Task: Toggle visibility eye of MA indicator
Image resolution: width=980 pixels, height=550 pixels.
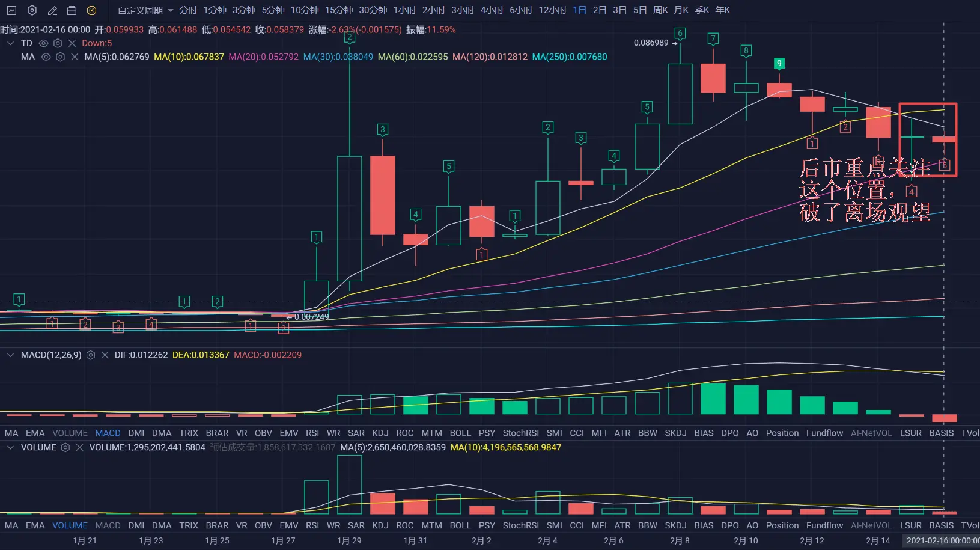Action: pos(46,57)
